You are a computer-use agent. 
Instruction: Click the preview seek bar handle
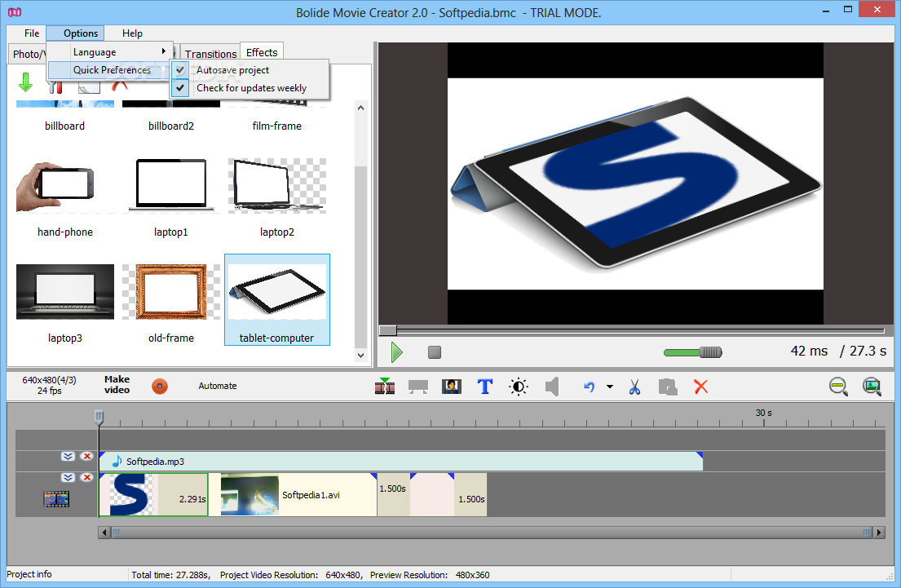[x=388, y=330]
